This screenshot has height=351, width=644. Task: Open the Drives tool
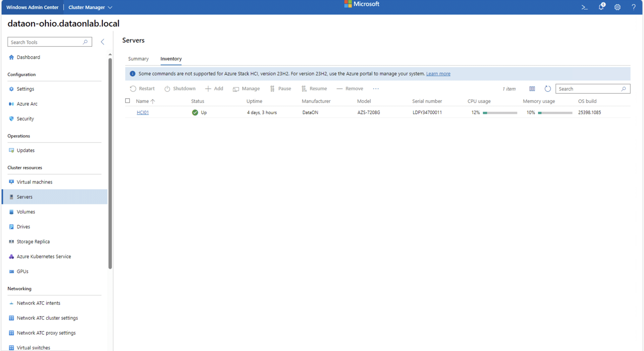tap(23, 227)
